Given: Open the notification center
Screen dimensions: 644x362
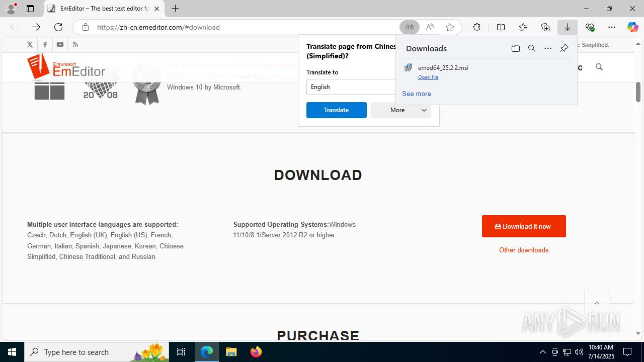Looking at the screenshot, I should pyautogui.click(x=627, y=352).
